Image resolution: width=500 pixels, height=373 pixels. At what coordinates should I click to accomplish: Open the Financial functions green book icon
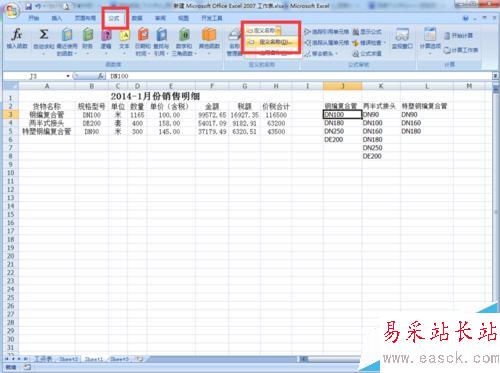(88, 35)
